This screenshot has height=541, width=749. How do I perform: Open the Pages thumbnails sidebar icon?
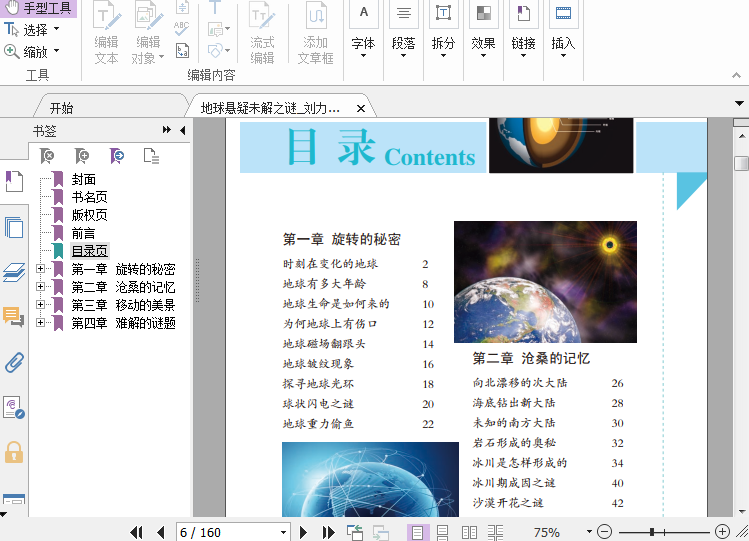14,227
